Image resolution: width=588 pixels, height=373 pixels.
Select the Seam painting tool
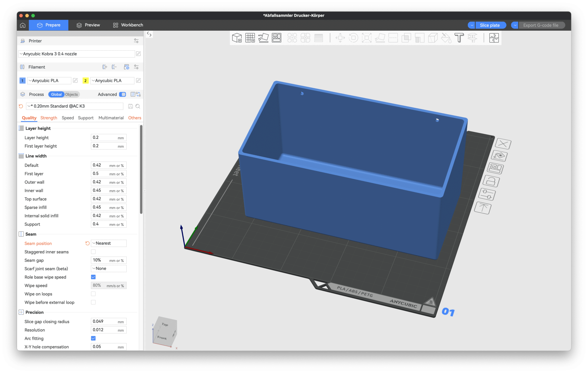tap(433, 38)
